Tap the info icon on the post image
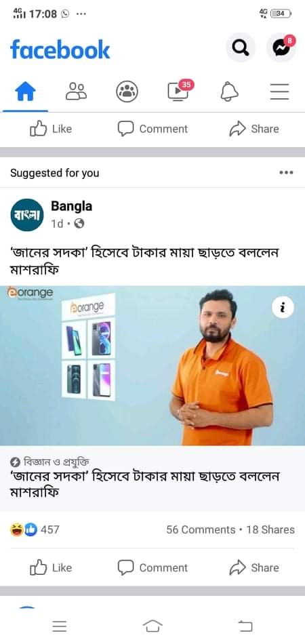Image resolution: width=305 pixels, height=644 pixels. (x=283, y=308)
